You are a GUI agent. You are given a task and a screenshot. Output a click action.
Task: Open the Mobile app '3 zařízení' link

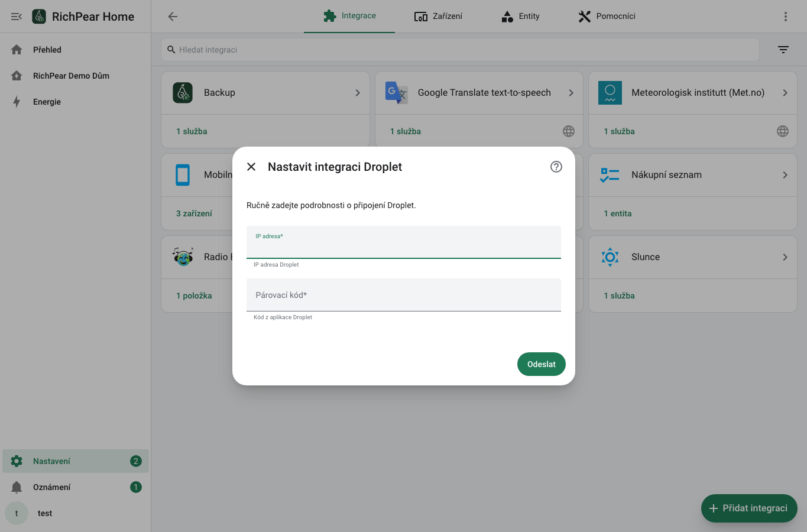[194, 213]
